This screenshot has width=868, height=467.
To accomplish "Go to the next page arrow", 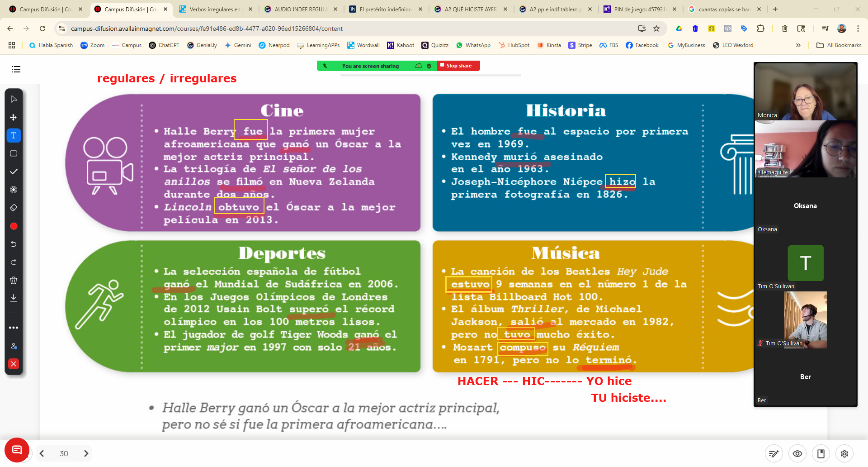I will (x=86, y=453).
